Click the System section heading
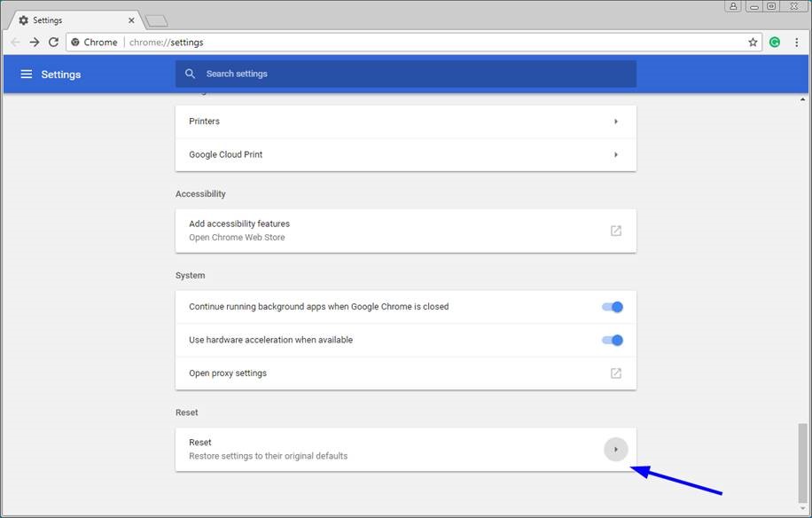 pos(190,275)
